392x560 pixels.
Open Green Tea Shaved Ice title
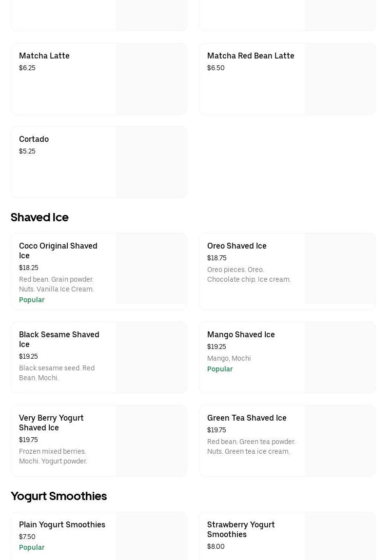[x=247, y=418]
